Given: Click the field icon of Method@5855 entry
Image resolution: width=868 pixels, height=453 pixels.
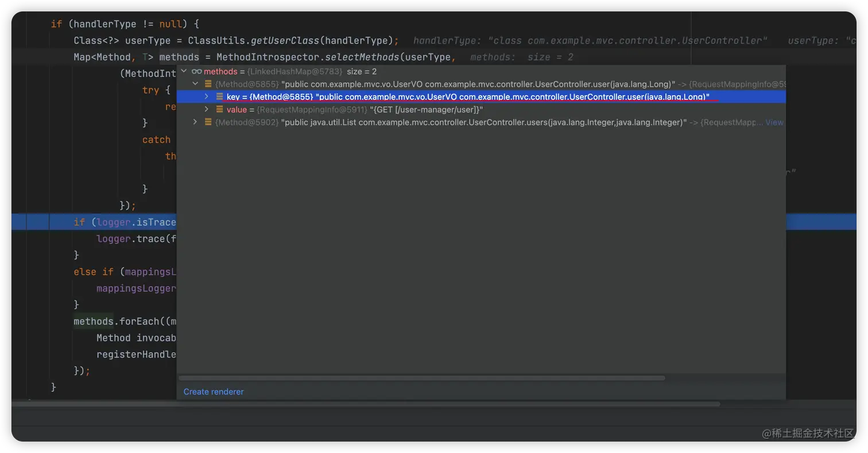Looking at the screenshot, I should (x=208, y=84).
